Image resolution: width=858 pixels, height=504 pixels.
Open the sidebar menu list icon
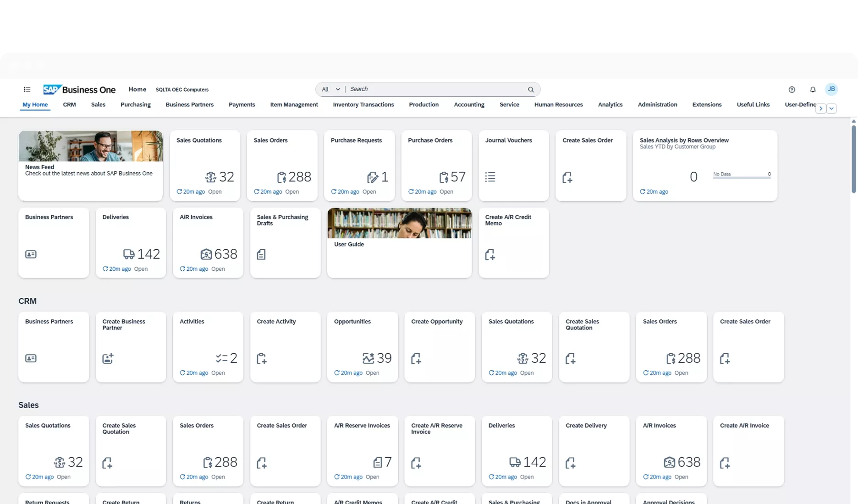[x=27, y=89]
